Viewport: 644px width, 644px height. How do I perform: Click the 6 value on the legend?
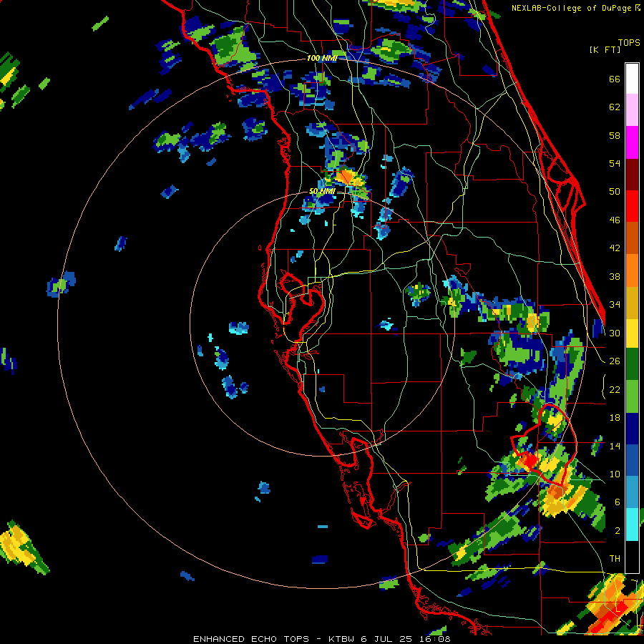[x=617, y=502]
